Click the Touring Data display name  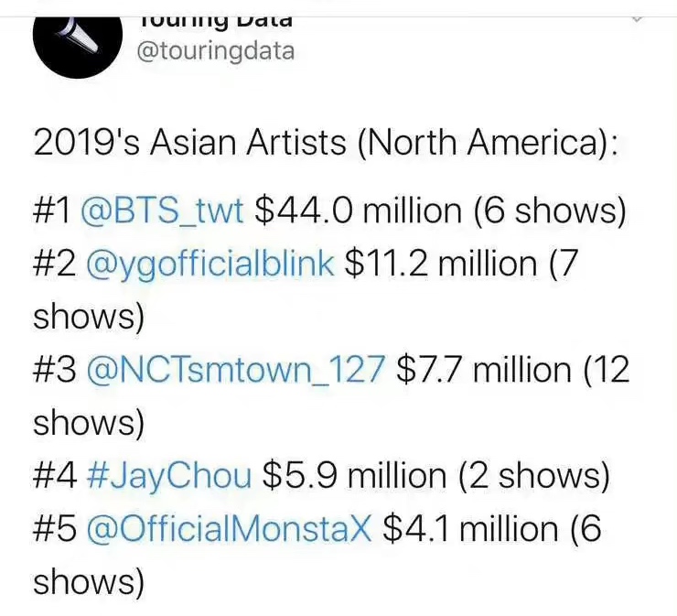[215, 22]
